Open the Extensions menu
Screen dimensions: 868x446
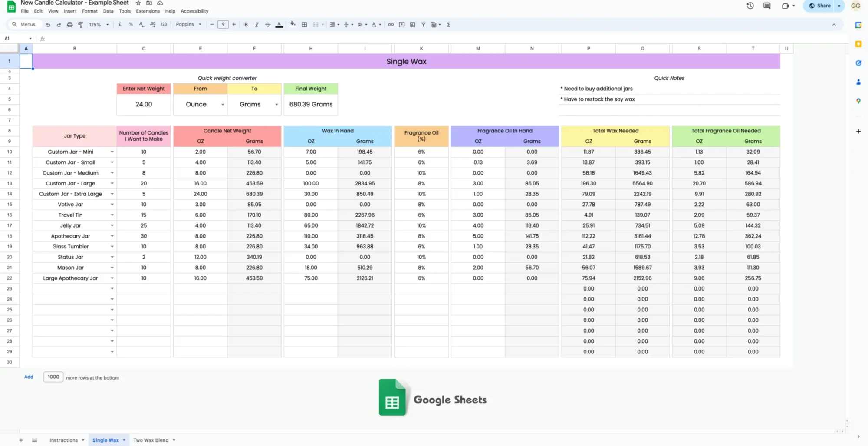point(148,11)
